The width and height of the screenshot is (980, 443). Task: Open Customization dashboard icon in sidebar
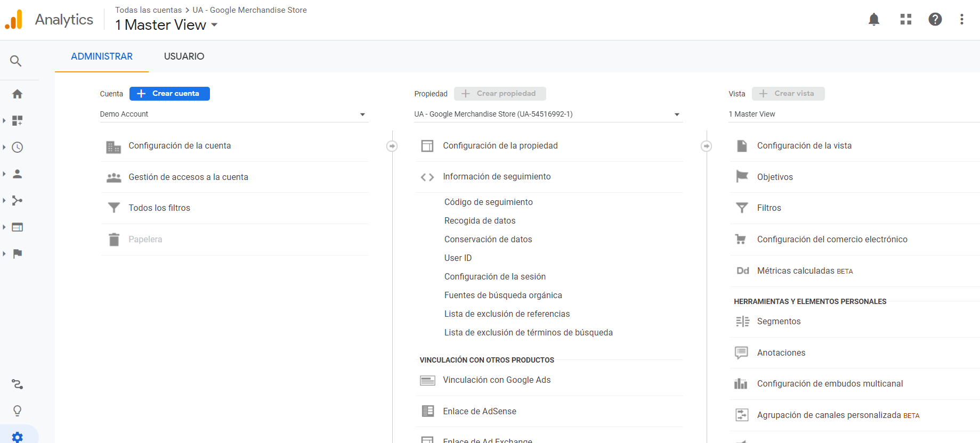pos(17,121)
